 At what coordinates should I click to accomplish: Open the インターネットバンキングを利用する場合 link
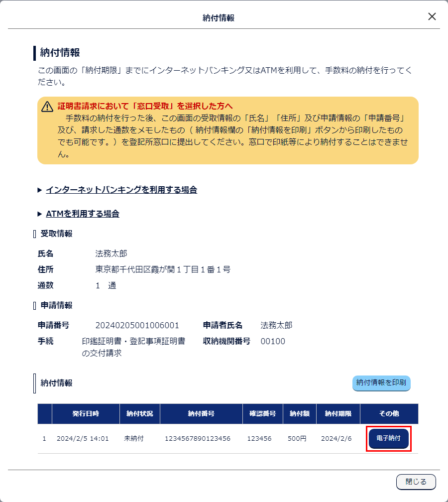coord(121,190)
